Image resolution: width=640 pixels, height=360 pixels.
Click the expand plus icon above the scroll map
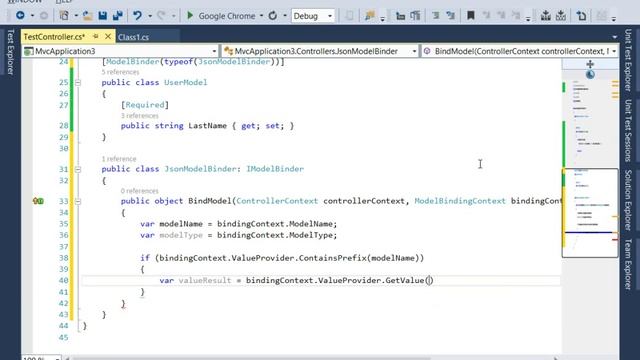(590, 64)
